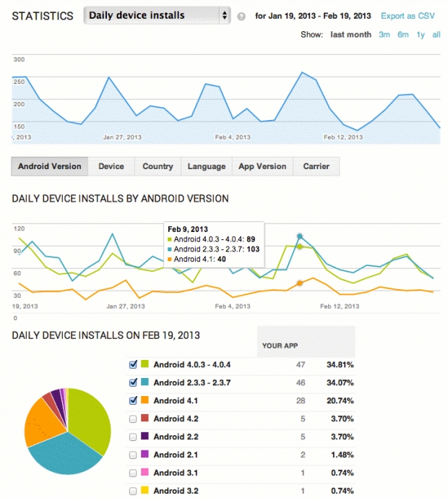Click the orange Android 4.1 color swatch

(x=145, y=400)
